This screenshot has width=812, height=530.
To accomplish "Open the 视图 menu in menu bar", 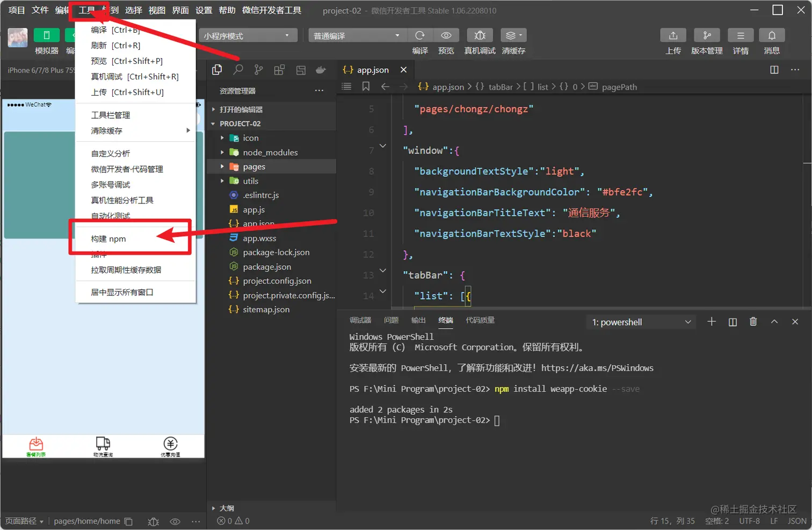I will click(x=157, y=10).
